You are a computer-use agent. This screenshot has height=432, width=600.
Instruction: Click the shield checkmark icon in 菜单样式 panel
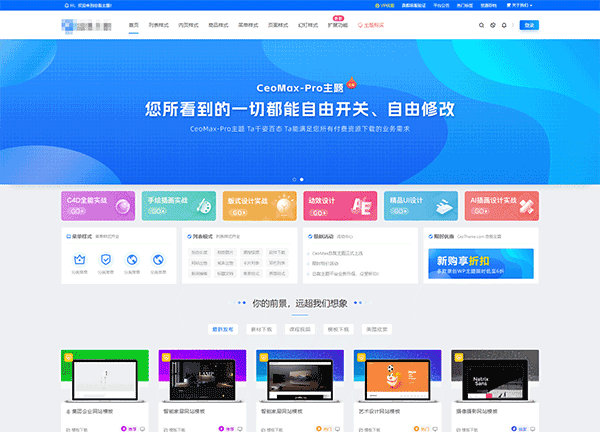point(106,260)
